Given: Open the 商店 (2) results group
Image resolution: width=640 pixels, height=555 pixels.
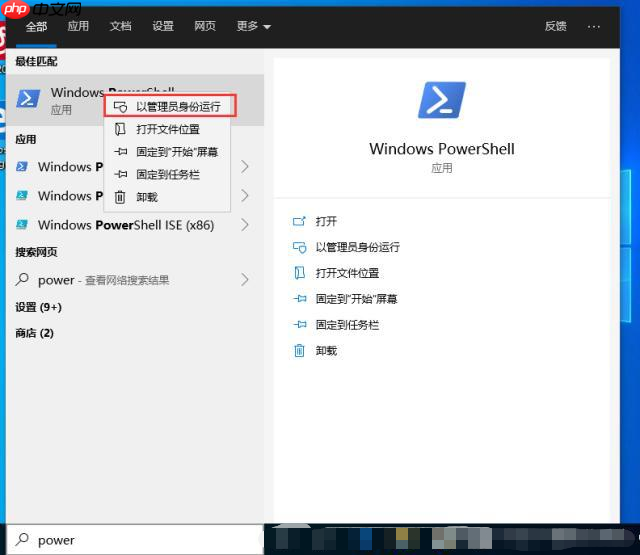Looking at the screenshot, I should tap(34, 333).
